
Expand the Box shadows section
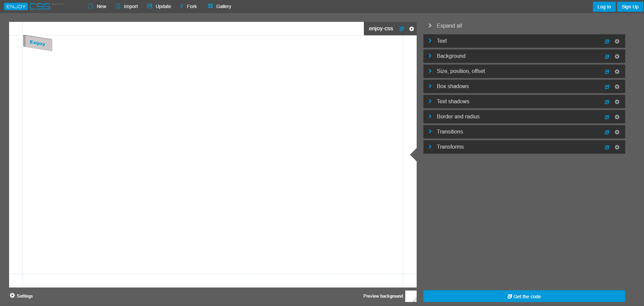524,86
